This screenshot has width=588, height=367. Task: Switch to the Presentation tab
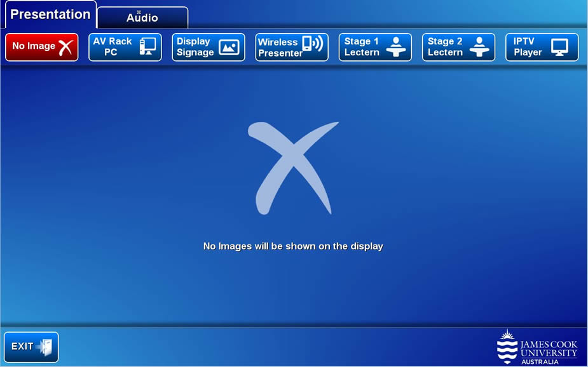[51, 15]
